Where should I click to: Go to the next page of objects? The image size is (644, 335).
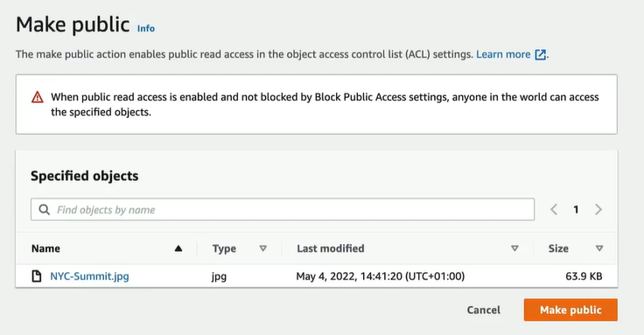tap(598, 210)
